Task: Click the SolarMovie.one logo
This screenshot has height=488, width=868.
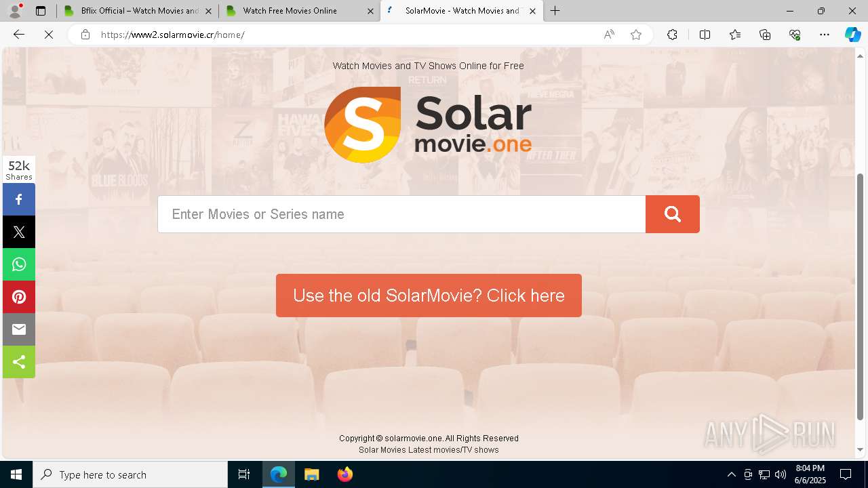Action: (x=428, y=125)
